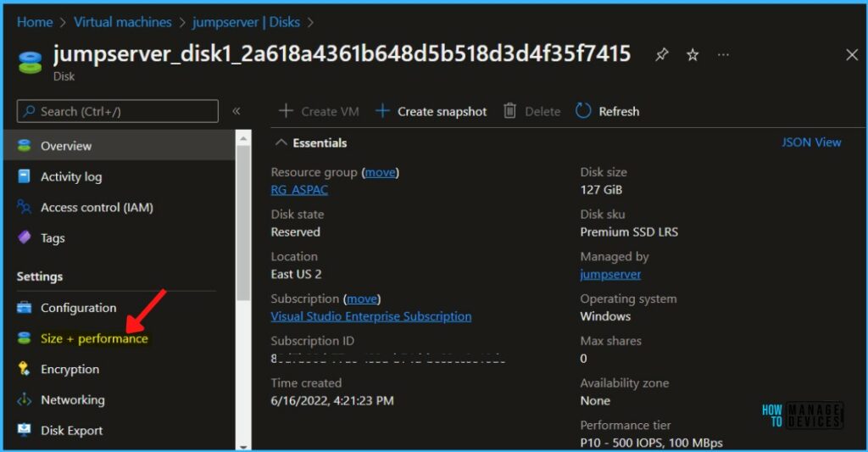Click the Tags icon
The width and height of the screenshot is (868, 452).
click(x=24, y=237)
